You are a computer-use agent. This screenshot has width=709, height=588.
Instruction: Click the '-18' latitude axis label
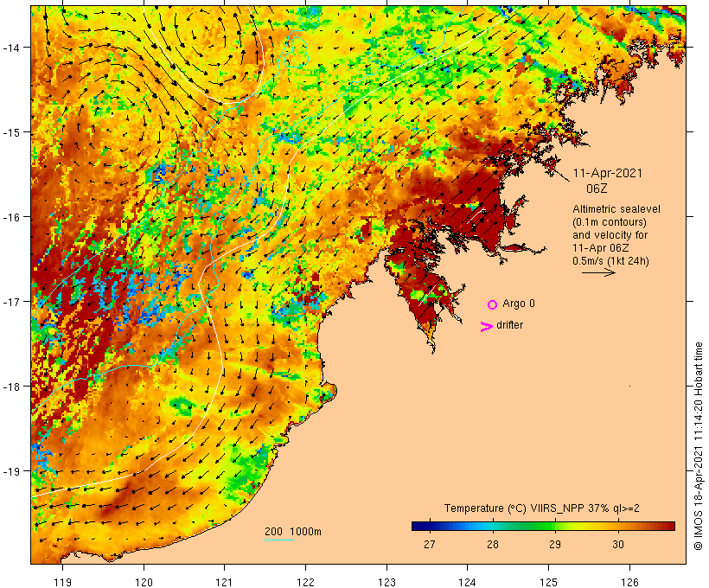pyautogui.click(x=11, y=387)
